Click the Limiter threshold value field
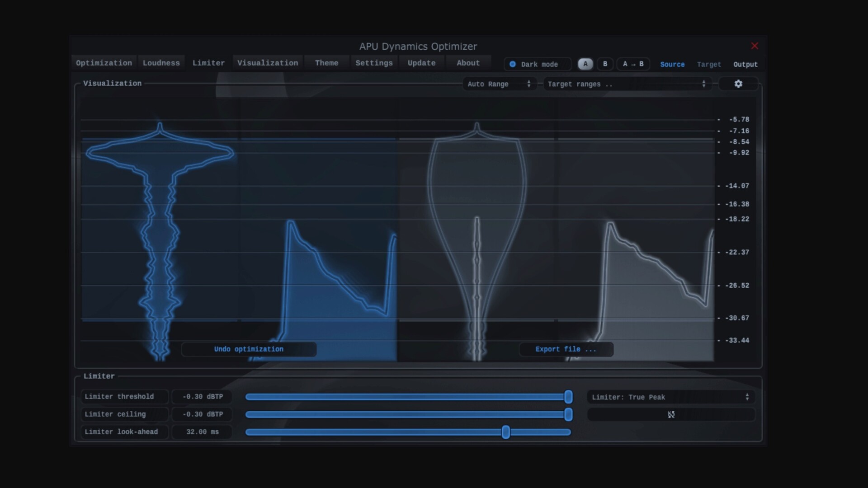The height and width of the screenshot is (488, 868). click(x=202, y=397)
